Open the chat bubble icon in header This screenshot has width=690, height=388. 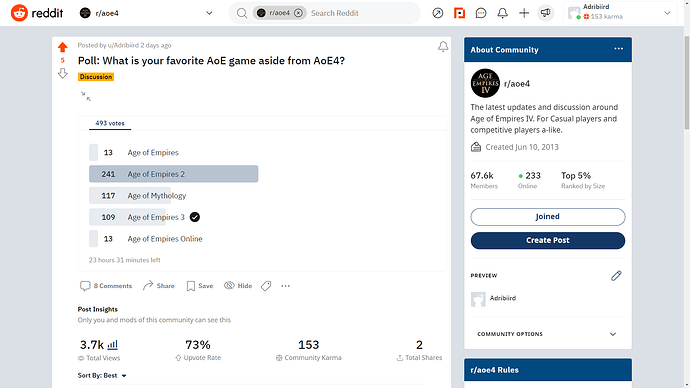tap(481, 13)
